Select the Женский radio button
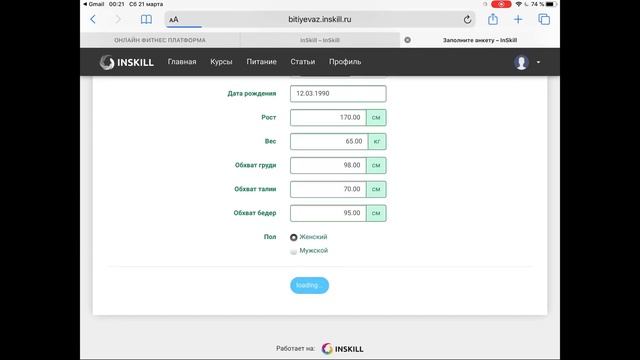 point(293,237)
